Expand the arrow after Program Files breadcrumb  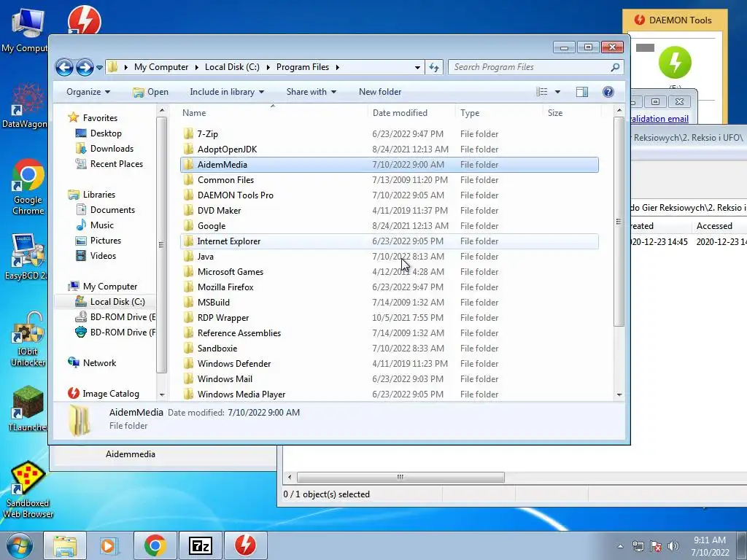coord(337,67)
